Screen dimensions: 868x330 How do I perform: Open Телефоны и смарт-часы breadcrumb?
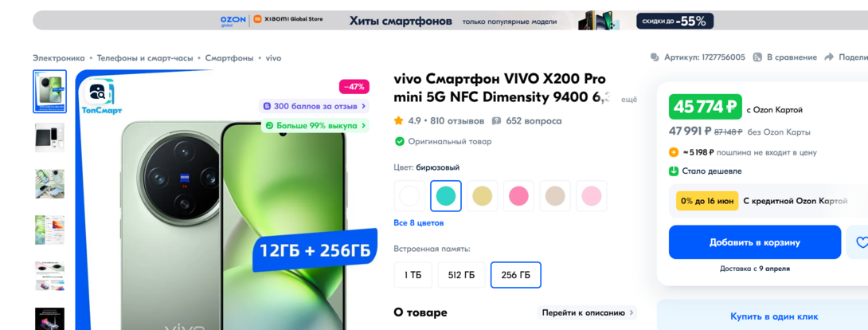tap(145, 57)
